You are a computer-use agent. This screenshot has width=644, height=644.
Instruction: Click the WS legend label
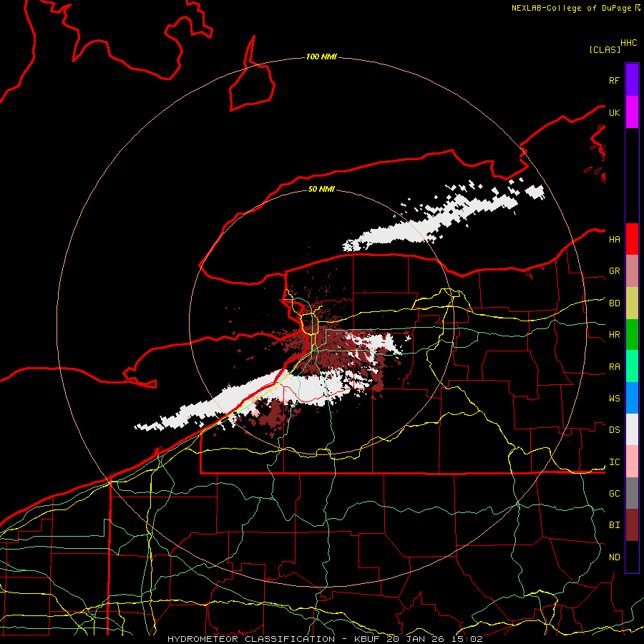[x=614, y=399]
